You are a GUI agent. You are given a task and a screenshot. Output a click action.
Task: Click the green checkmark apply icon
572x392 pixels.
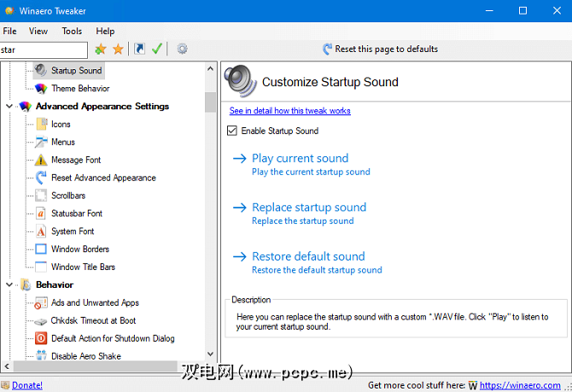[157, 50]
